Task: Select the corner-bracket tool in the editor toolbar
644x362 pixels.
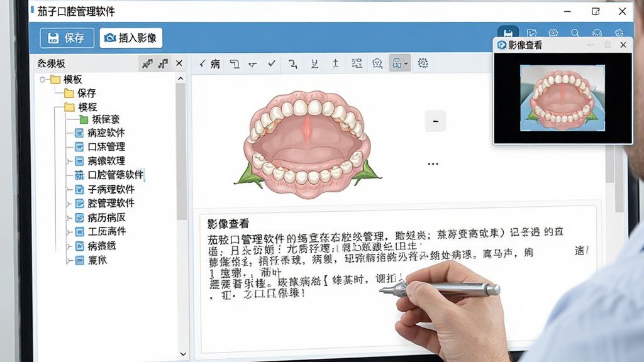Action: [234, 63]
